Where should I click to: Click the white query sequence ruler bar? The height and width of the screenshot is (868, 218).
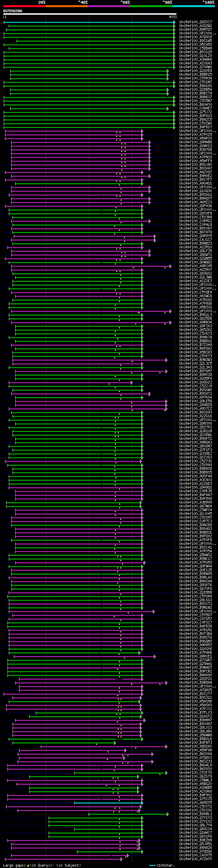(x=90, y=14)
